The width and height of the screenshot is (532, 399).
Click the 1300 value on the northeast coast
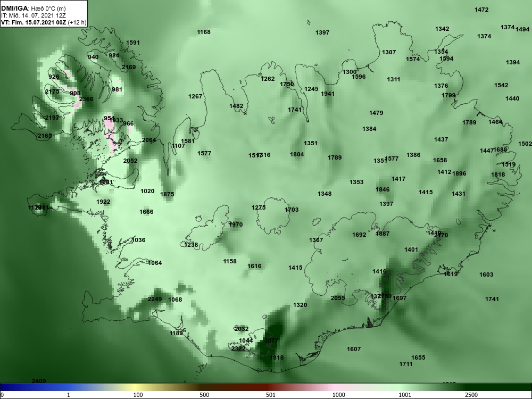tap(350, 72)
